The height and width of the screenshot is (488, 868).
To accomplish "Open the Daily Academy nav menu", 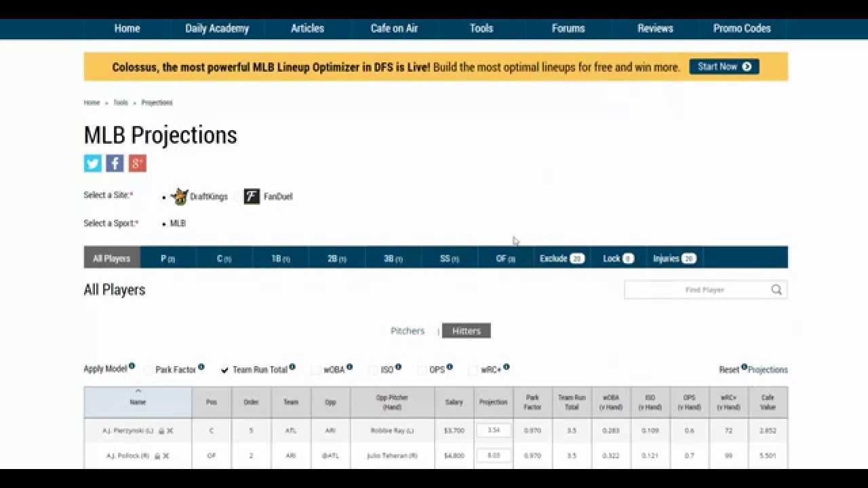I will pyautogui.click(x=217, y=28).
